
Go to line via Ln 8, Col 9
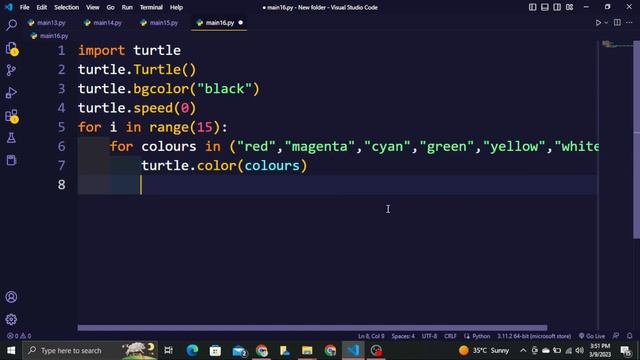tap(371, 336)
